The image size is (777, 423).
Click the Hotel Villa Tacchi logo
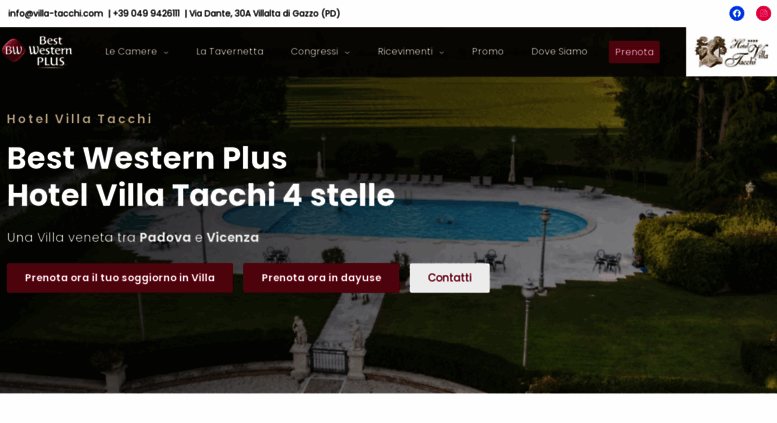click(731, 52)
